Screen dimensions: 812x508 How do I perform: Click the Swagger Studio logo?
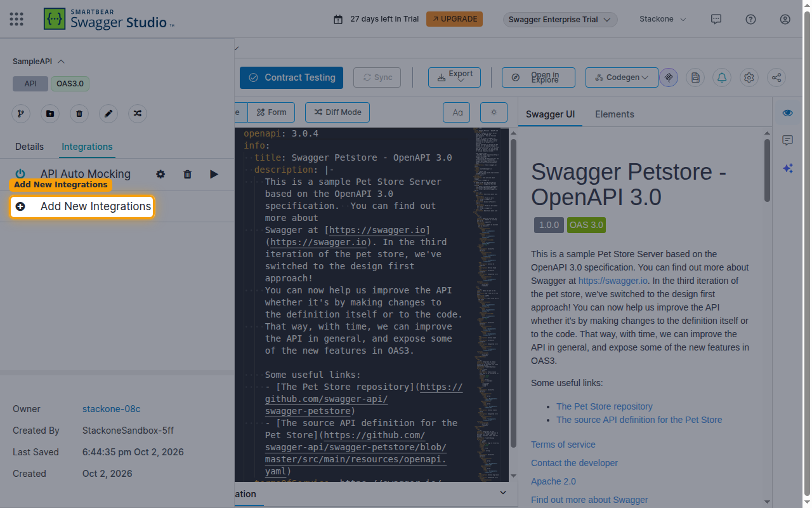tap(108, 19)
